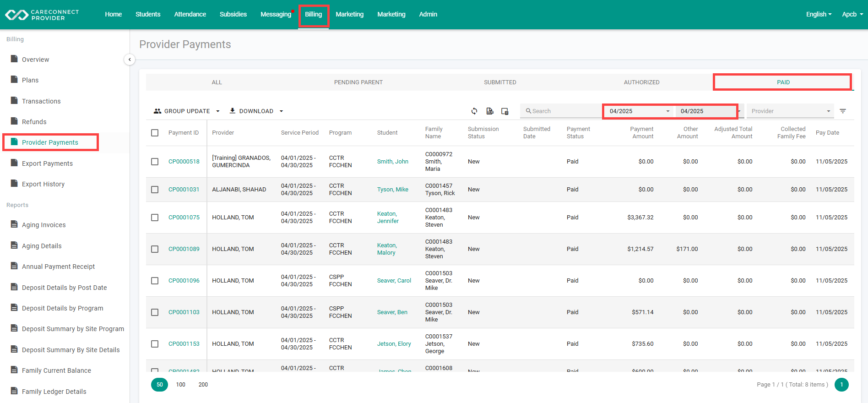Collapse the sidebar with the chevron arrow
Screen dimensions: 868x403
[130, 60]
